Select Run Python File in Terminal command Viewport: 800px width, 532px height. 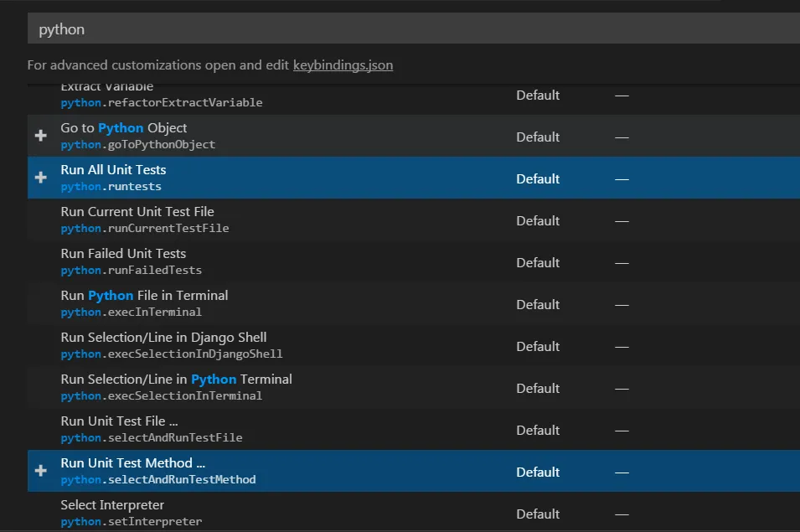(144, 296)
